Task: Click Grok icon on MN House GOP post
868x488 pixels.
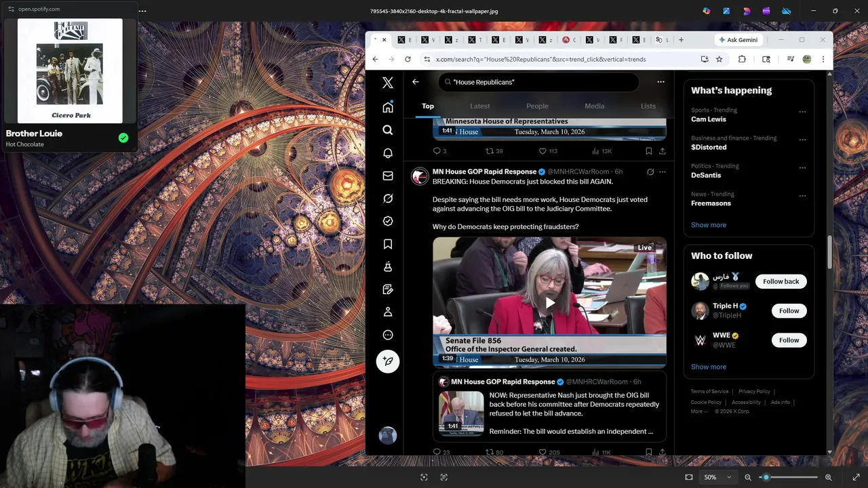Action: coord(650,172)
